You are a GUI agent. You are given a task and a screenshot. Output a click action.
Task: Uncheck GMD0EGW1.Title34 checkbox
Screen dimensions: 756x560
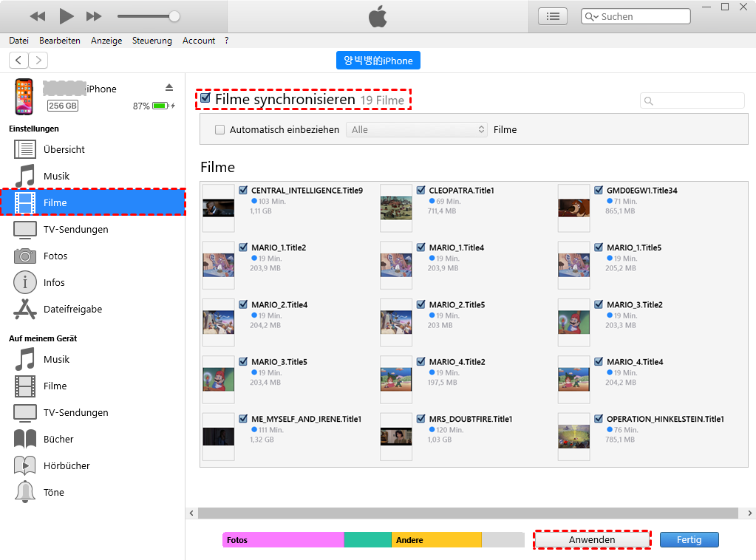click(599, 190)
